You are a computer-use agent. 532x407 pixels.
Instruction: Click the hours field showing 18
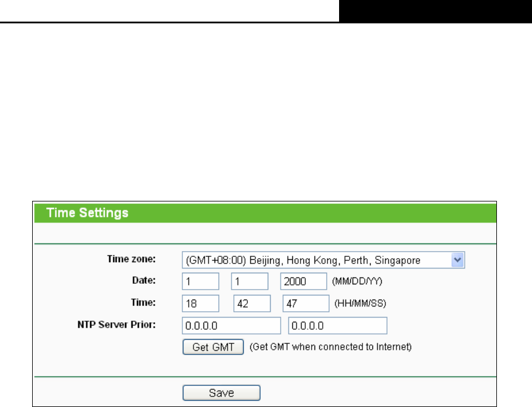(x=201, y=303)
